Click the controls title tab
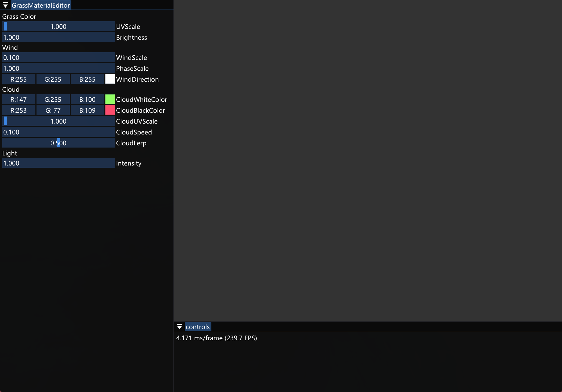Viewport: 562px width, 392px height. (x=198, y=326)
